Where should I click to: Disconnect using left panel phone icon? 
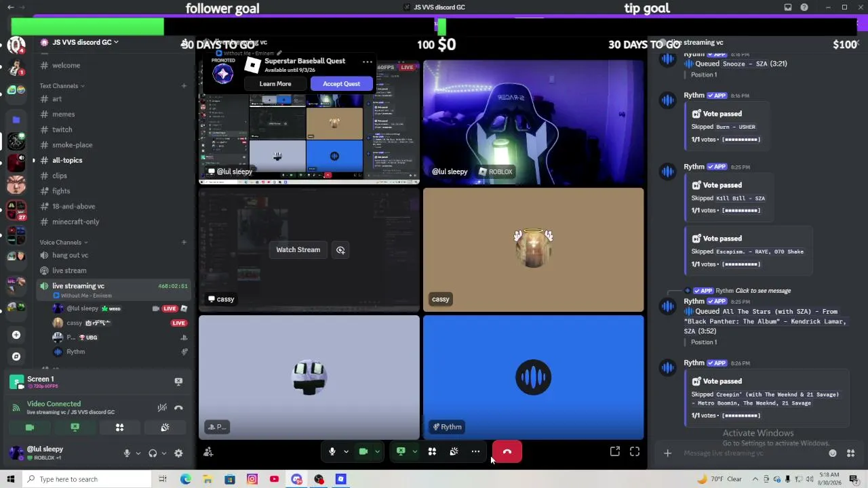pos(178,407)
